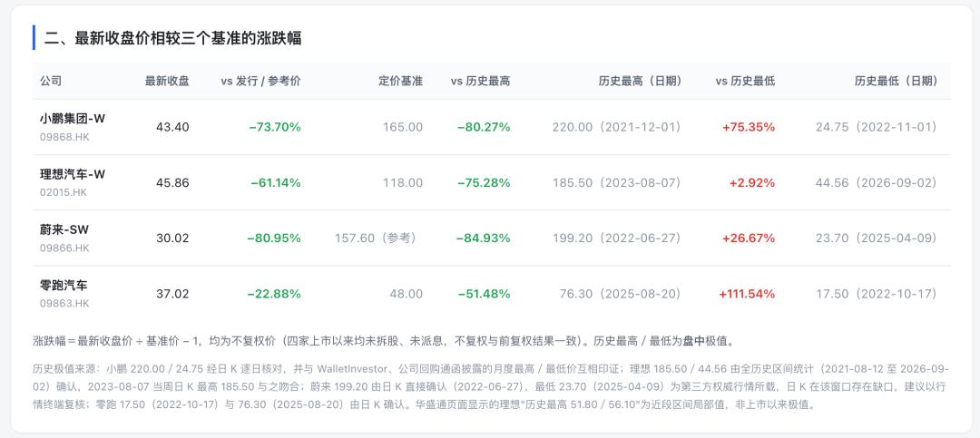980x438 pixels.
Task: Select the 理想汽车-W company name
Action: (x=73, y=174)
